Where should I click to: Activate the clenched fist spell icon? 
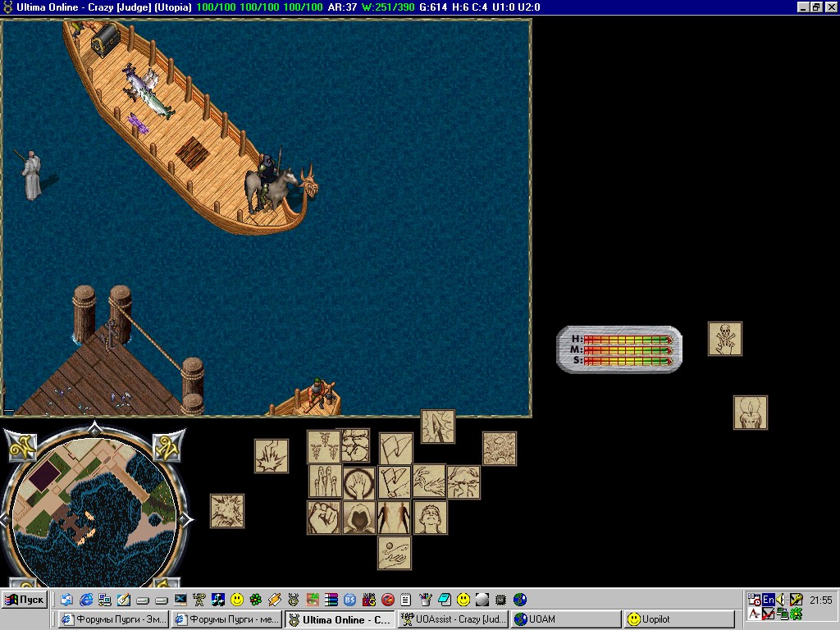click(324, 517)
